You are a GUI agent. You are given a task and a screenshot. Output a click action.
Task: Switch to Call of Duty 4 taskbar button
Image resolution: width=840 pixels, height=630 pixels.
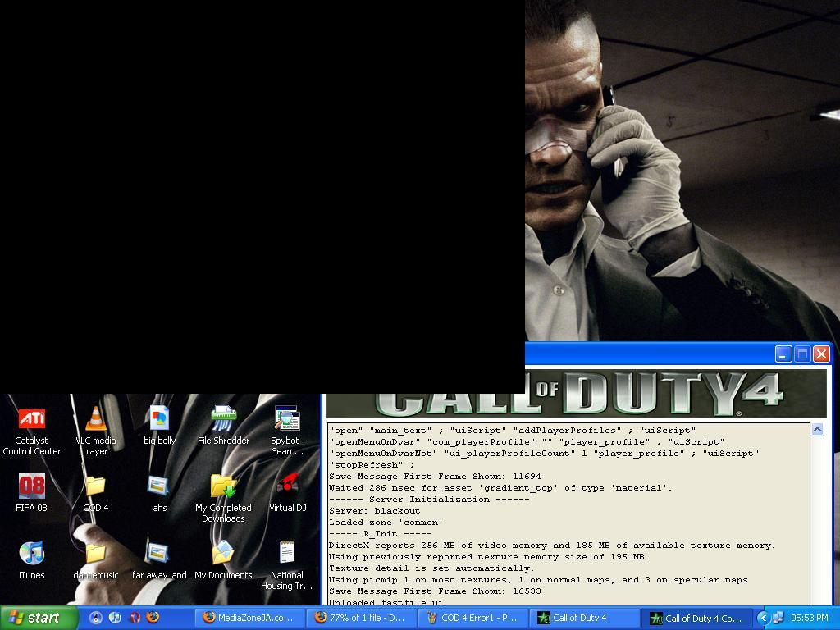click(x=585, y=618)
